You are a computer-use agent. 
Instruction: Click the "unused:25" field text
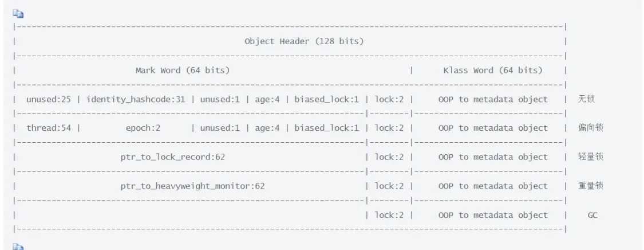point(49,99)
